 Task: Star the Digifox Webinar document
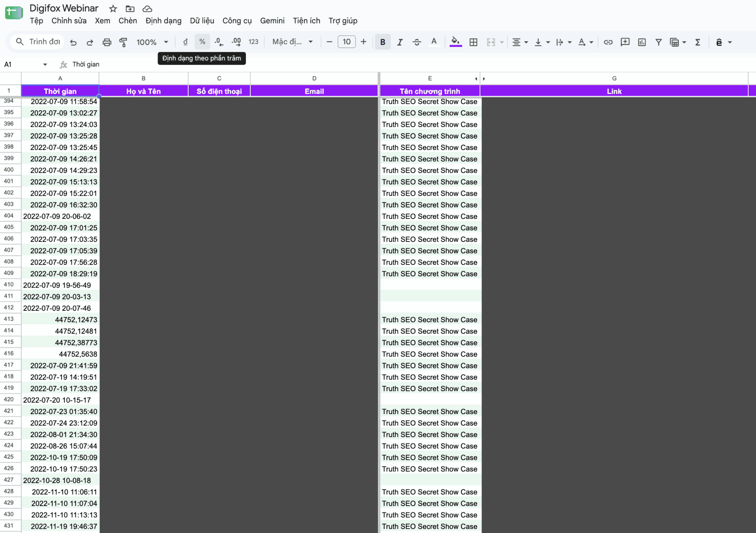(113, 8)
